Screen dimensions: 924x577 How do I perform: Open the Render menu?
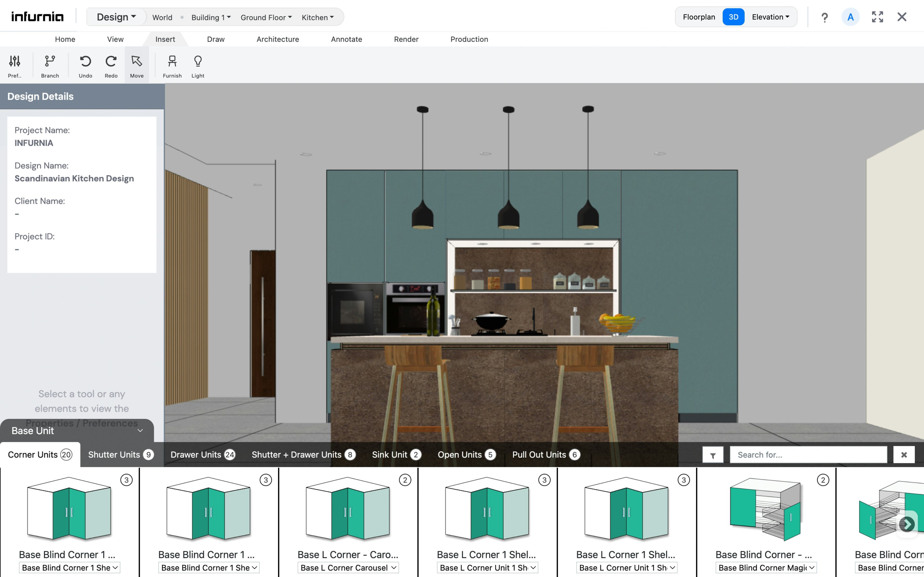click(x=406, y=39)
